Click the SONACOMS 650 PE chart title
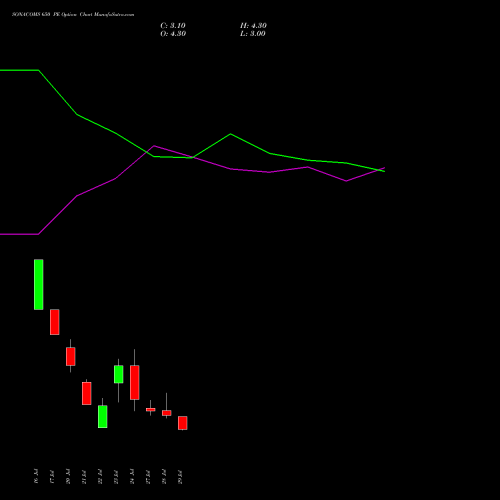Screen dimensions: 500x500 73,15
